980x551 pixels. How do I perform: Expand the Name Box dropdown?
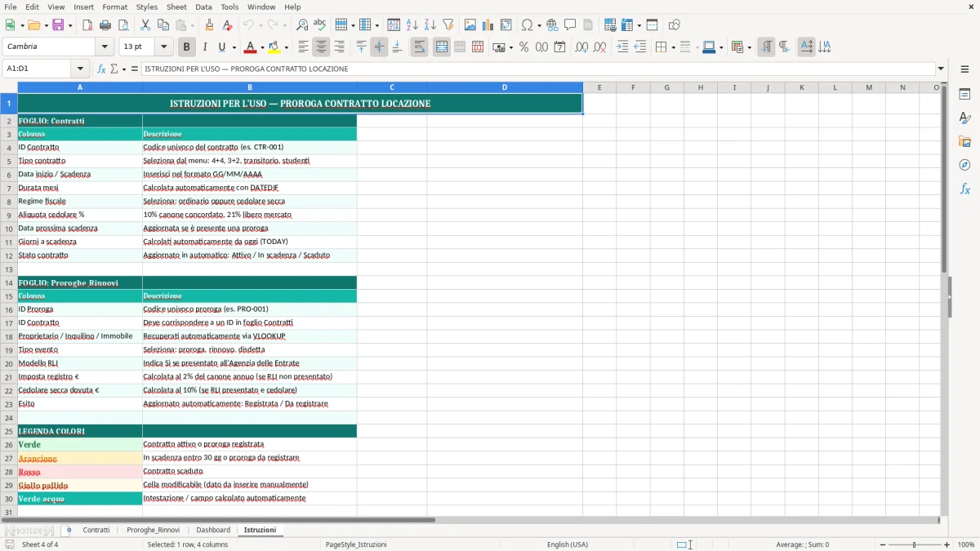(x=80, y=69)
